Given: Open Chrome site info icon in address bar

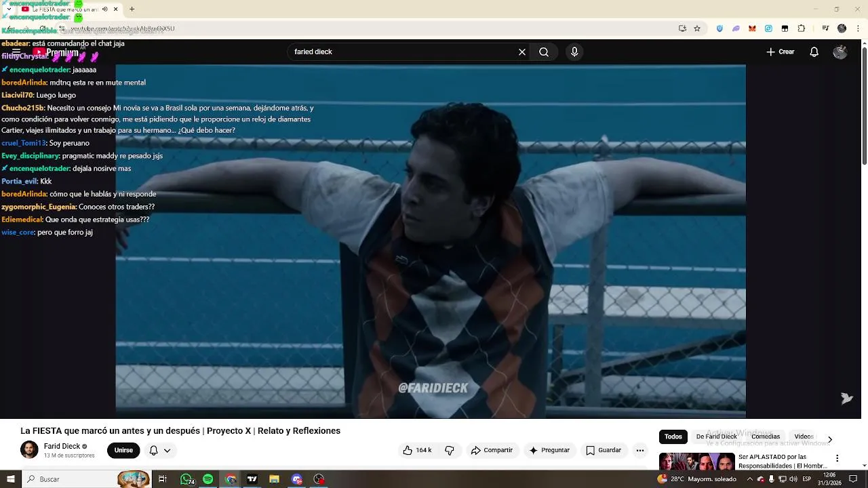Looking at the screenshot, I should click(x=62, y=28).
